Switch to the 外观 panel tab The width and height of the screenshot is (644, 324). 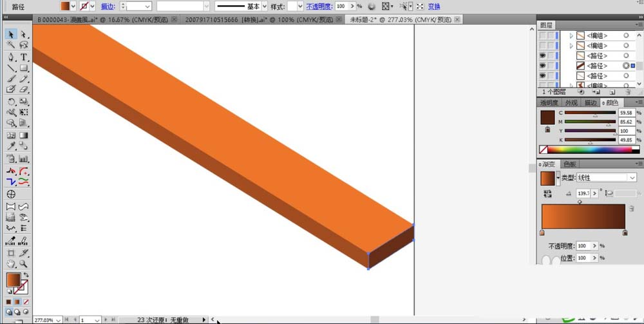[571, 102]
